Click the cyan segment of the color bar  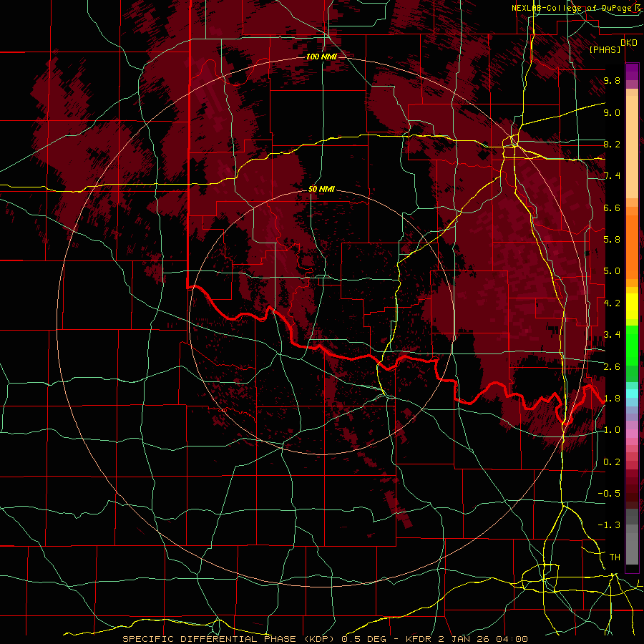point(632,394)
